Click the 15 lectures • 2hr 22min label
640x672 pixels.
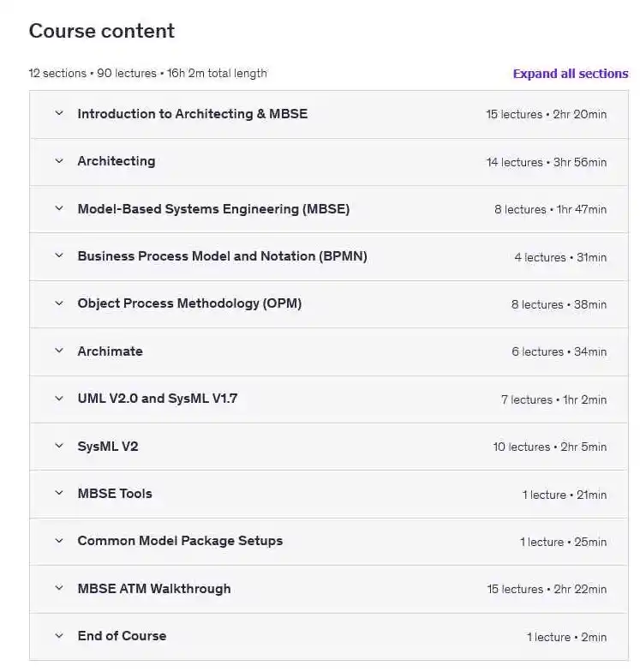pos(547,590)
